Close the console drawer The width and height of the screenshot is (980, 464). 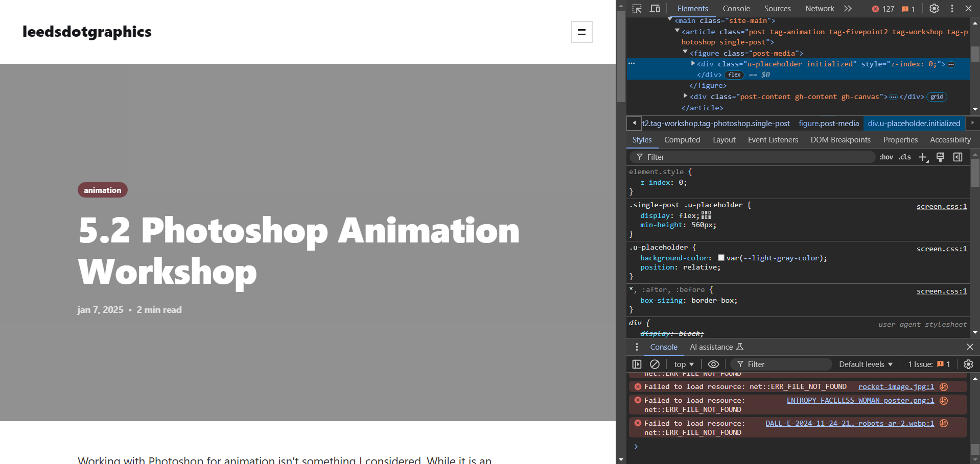970,347
